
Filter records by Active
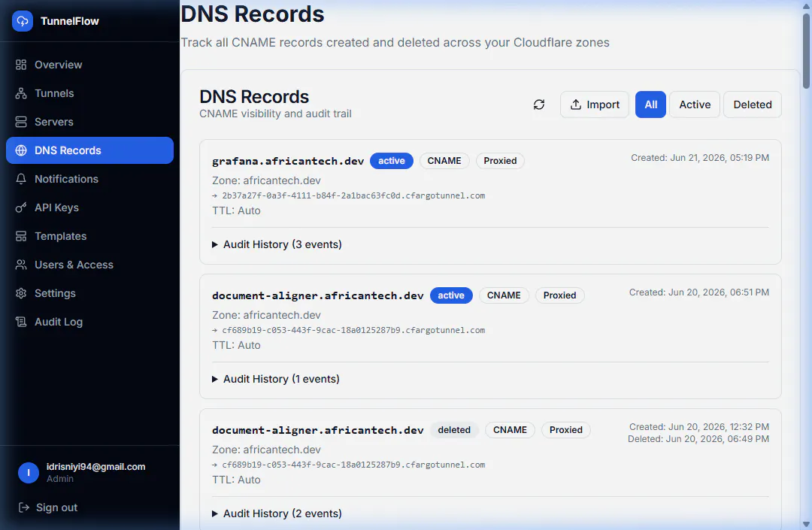coord(695,104)
